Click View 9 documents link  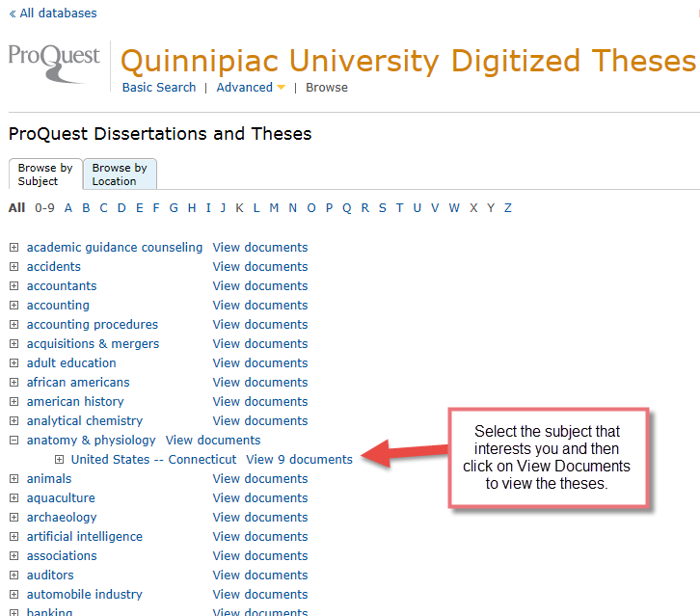(x=300, y=459)
